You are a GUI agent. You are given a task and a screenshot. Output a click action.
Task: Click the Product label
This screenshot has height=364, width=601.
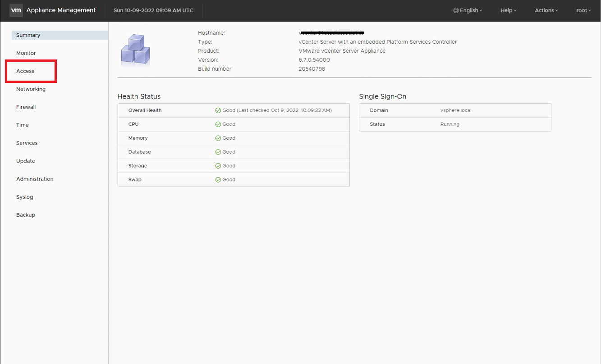(x=209, y=51)
